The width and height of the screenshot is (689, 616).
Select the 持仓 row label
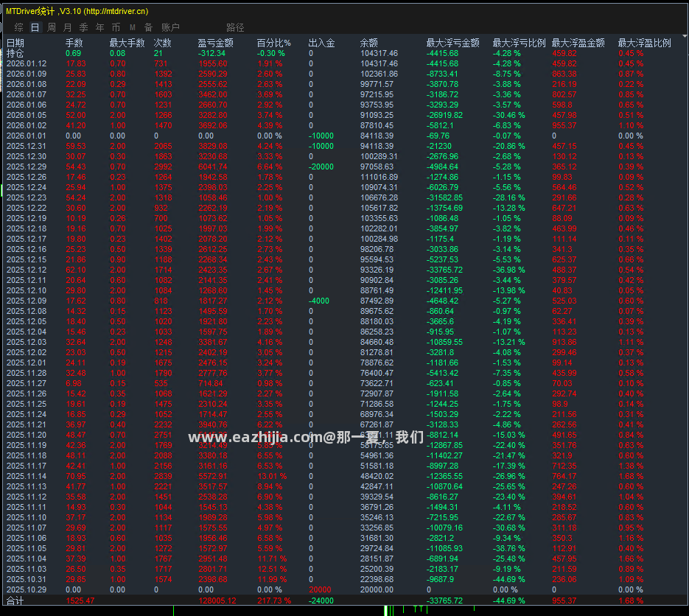point(15,53)
